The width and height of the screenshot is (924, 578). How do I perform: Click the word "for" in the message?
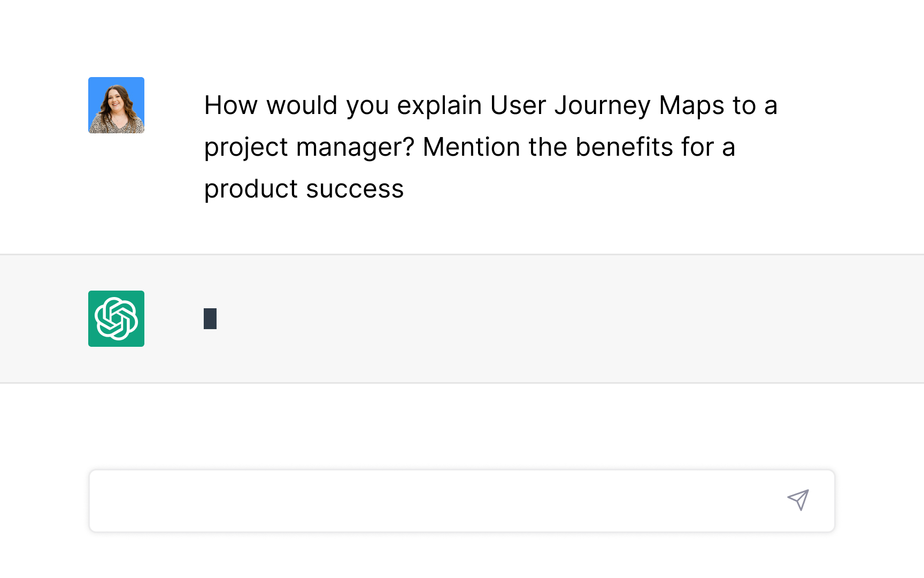coord(697,147)
